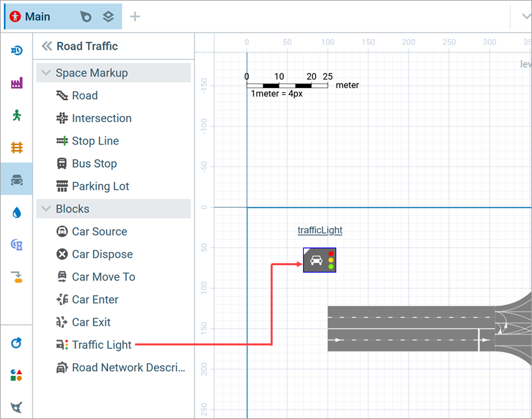Select Traffic Light in Blocks list
The width and height of the screenshot is (532, 419).
[x=101, y=345]
